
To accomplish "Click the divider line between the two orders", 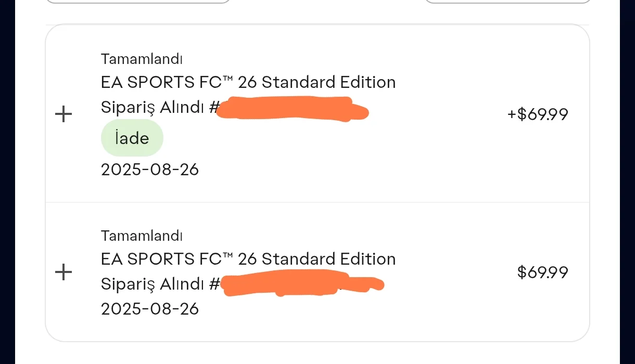I will pyautogui.click(x=317, y=202).
